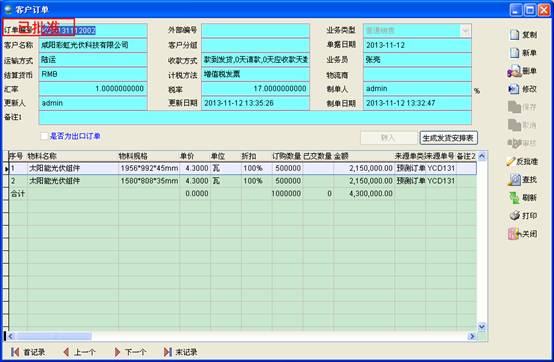554x362 pixels.
Task: Click the 客户订单 window title icon
Action: (8, 9)
